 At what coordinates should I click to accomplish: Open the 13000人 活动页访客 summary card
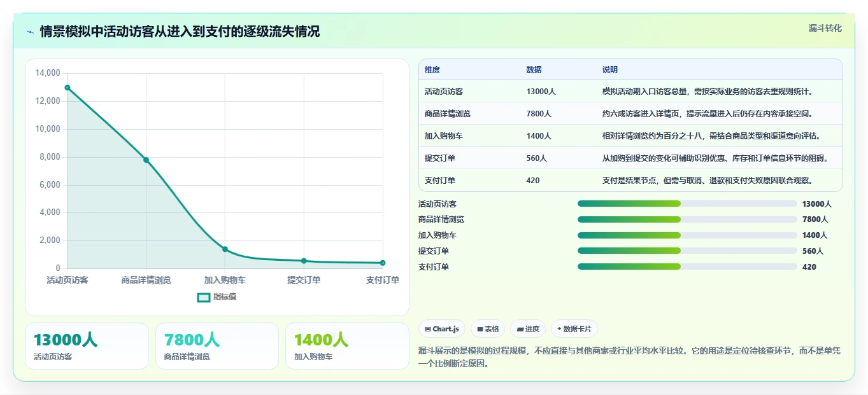coord(87,346)
